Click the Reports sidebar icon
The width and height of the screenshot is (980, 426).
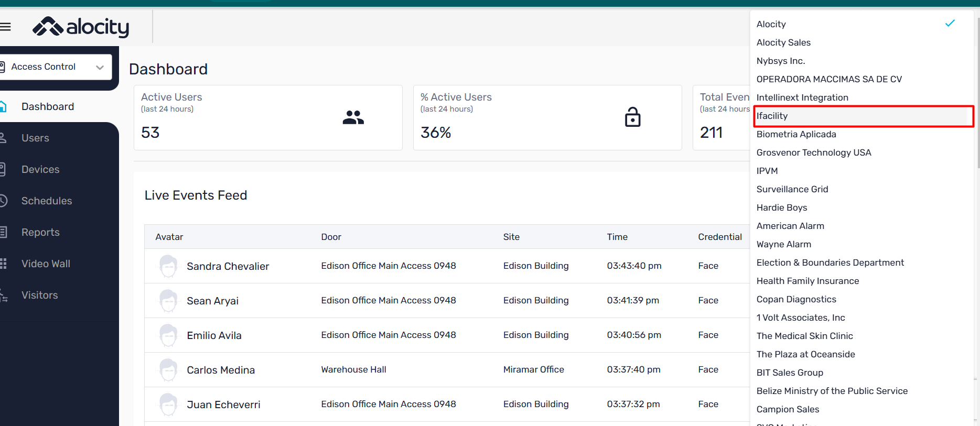point(3,232)
